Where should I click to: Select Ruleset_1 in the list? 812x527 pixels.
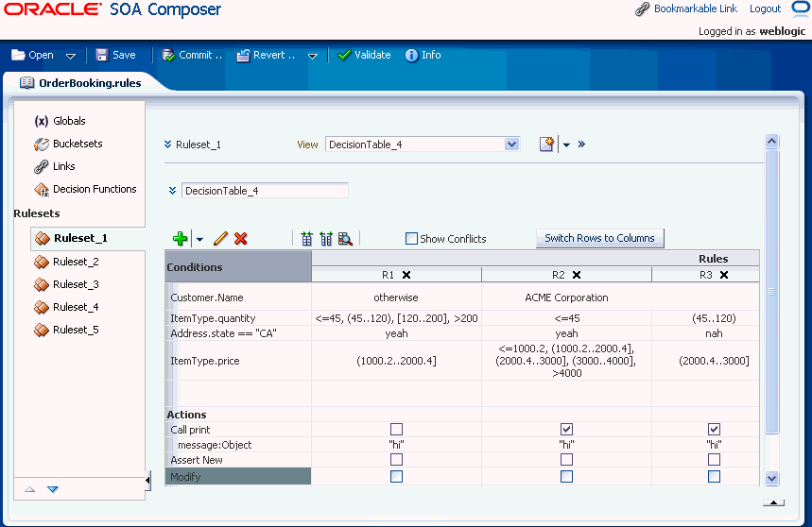pyautogui.click(x=71, y=238)
